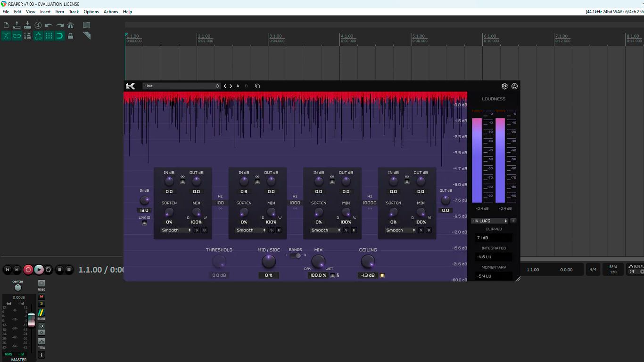
Task: Toggle the metronome icon
Action: (71, 25)
